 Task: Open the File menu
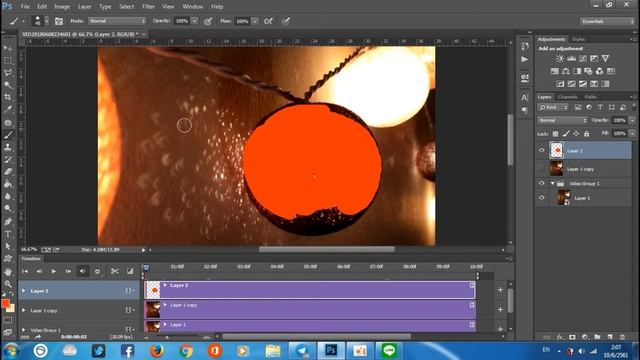click(x=25, y=7)
